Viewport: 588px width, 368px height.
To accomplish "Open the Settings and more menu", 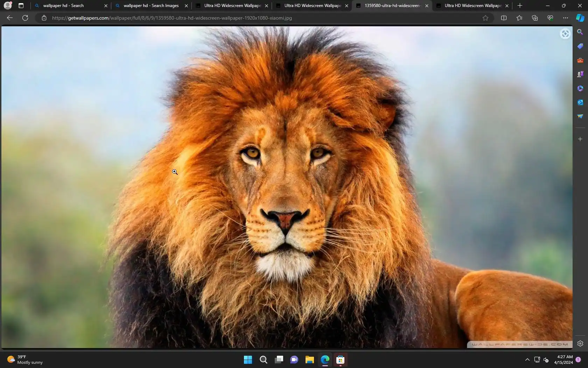I will [565, 18].
